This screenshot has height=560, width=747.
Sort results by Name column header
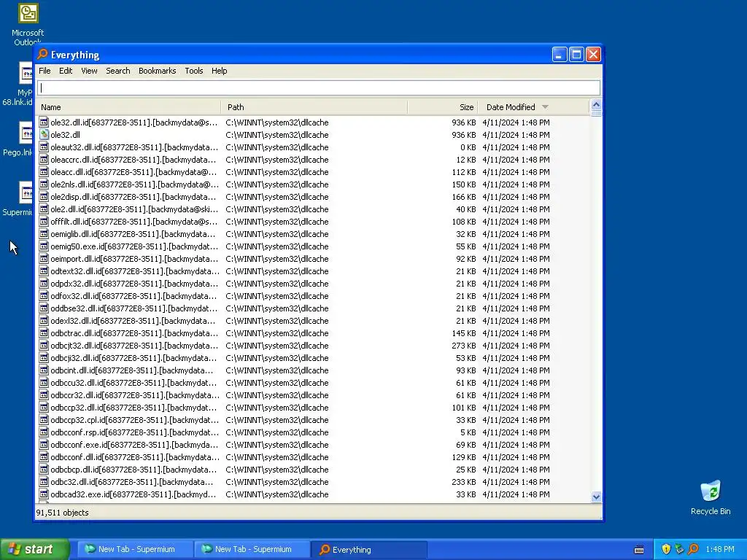128,107
